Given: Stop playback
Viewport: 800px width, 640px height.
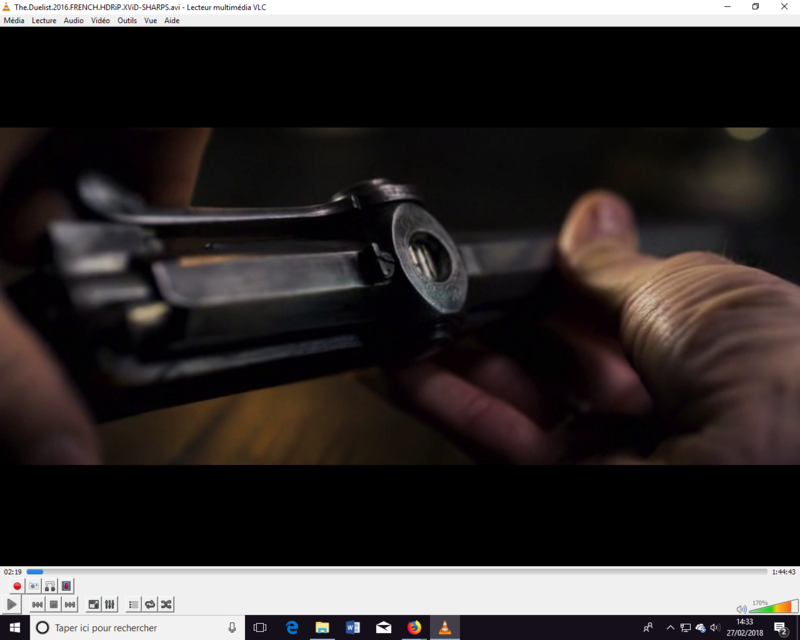Looking at the screenshot, I should 54,605.
